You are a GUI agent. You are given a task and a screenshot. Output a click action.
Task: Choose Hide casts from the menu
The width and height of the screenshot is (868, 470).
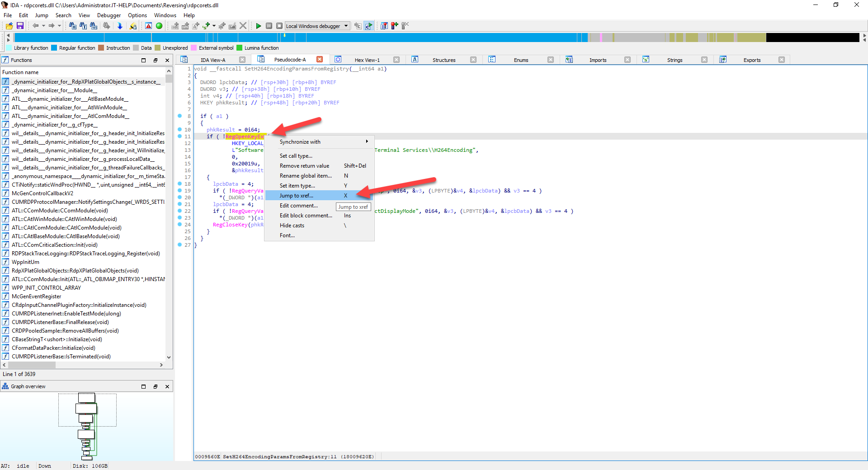coord(292,225)
